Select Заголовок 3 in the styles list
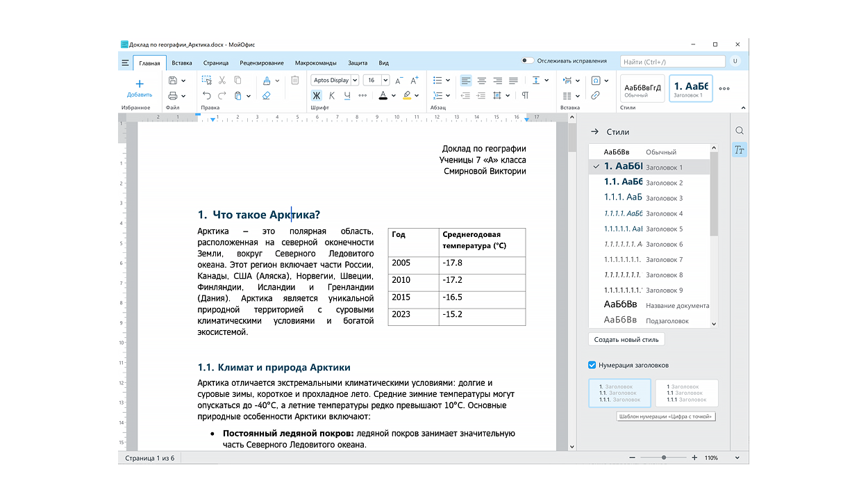The width and height of the screenshot is (868, 499). click(649, 198)
